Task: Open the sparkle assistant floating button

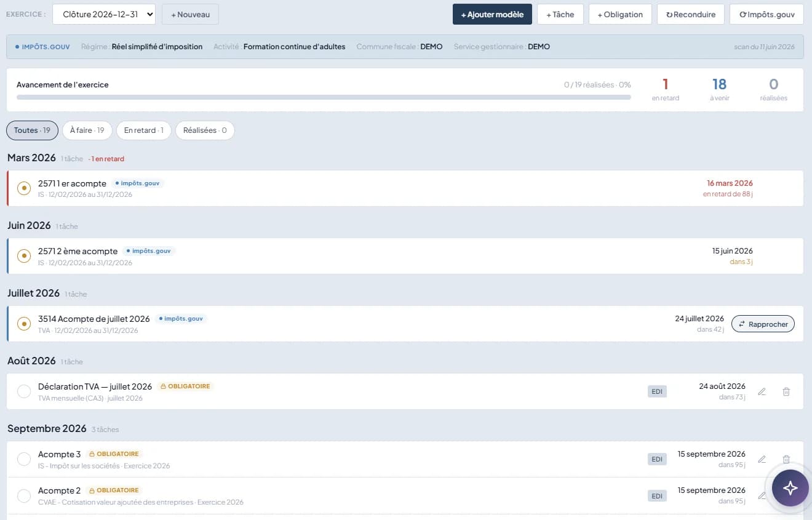Action: pos(790,487)
